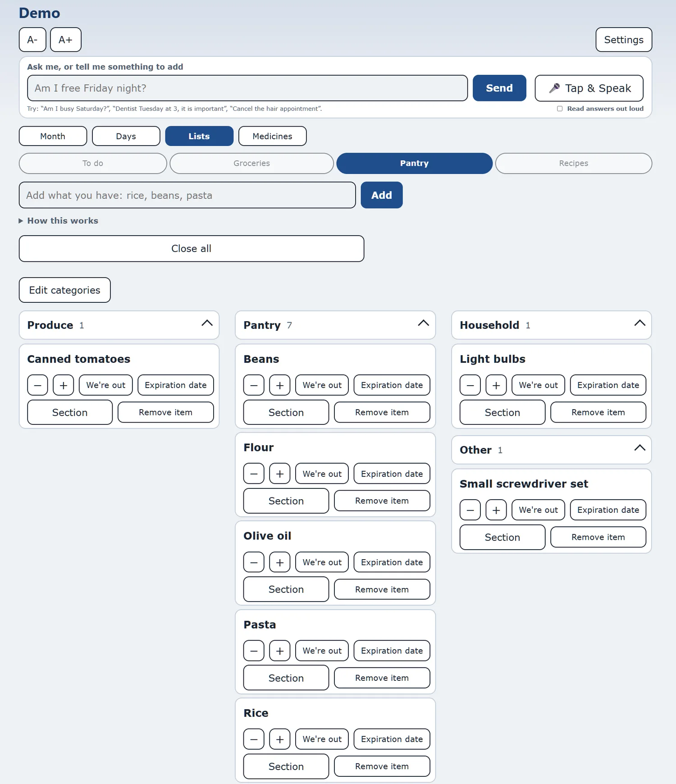Decrease Small screwdriver set quantity

coord(470,510)
